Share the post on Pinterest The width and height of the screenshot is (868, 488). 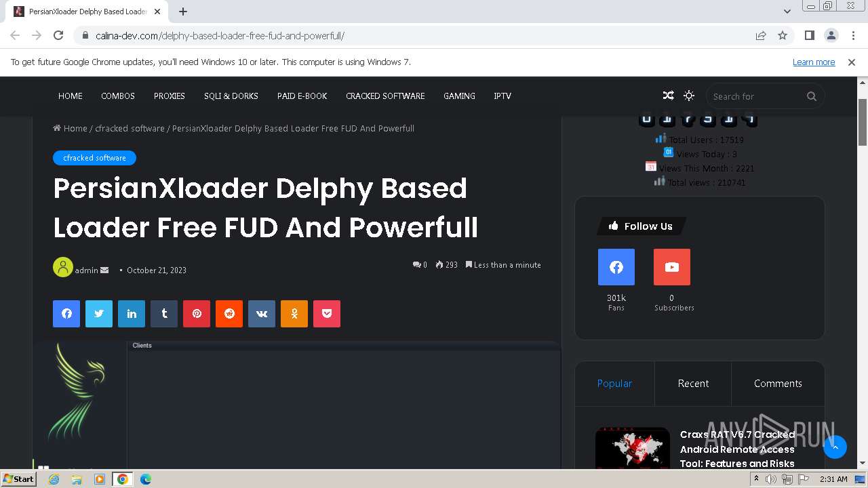click(197, 314)
